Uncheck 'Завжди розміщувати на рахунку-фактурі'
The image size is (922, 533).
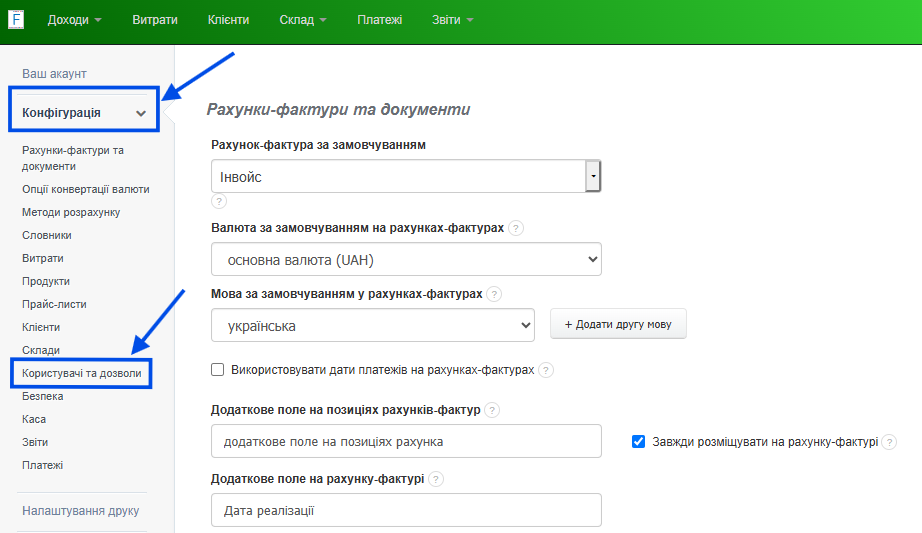tap(639, 441)
